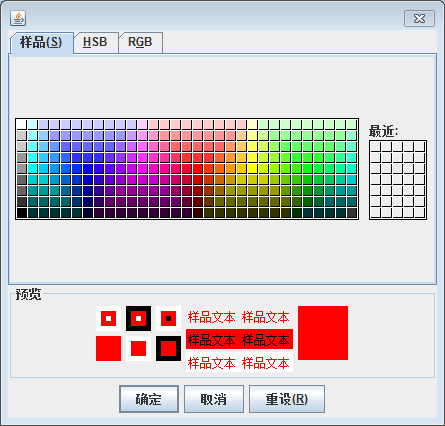This screenshot has width=445, height=426.
Task: Select the pure magenta swatch in the palette
Action: 143,169
